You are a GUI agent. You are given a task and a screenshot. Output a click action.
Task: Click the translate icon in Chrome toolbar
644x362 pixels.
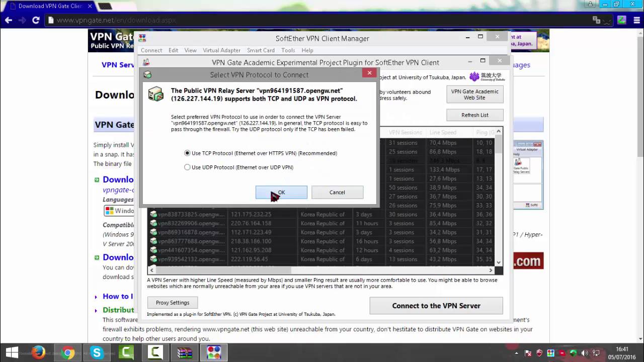[x=597, y=20]
